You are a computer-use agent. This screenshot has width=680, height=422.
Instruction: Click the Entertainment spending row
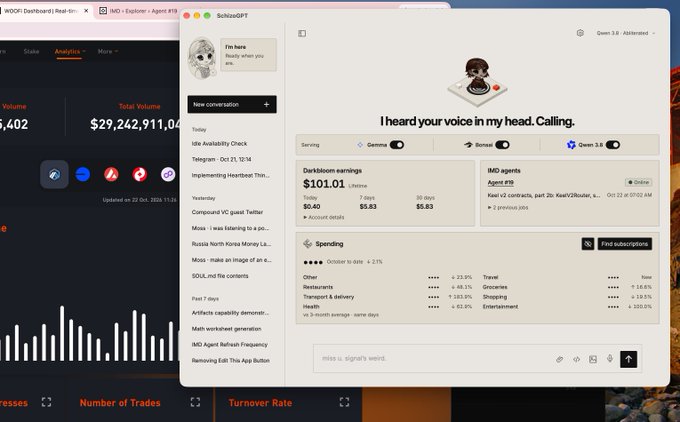[567, 307]
